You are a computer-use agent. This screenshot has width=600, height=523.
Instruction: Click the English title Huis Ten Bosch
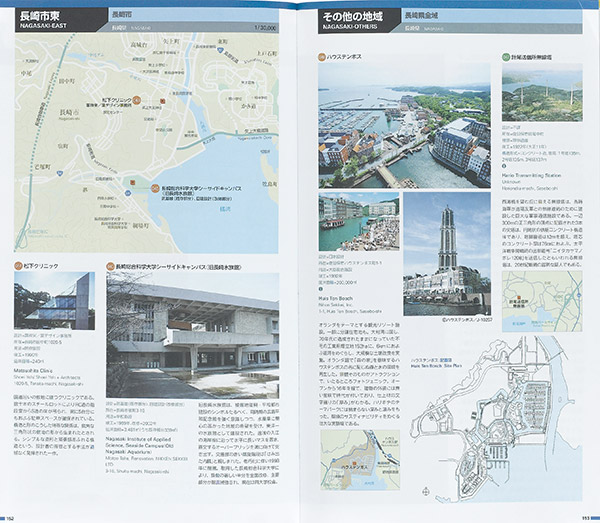(x=336, y=298)
